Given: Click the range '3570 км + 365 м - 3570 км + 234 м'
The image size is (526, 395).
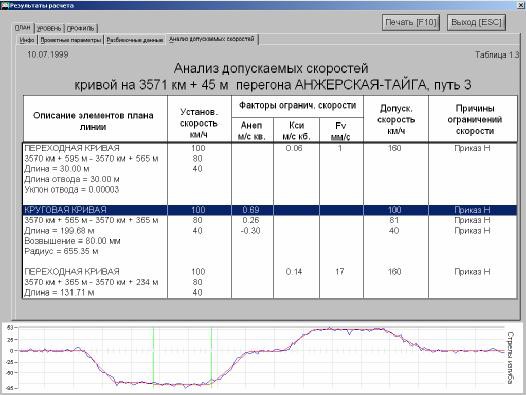Looking at the screenshot, I should point(91,282).
